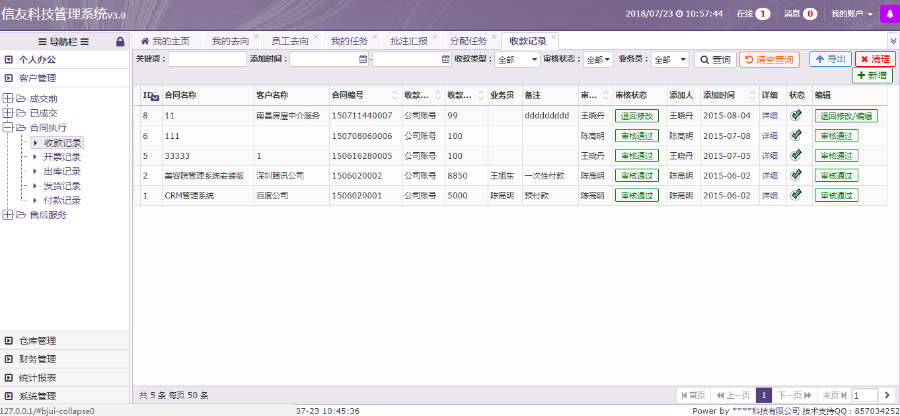The image size is (900, 416).
Task: Close the 我的去向 tab
Action: click(256, 36)
